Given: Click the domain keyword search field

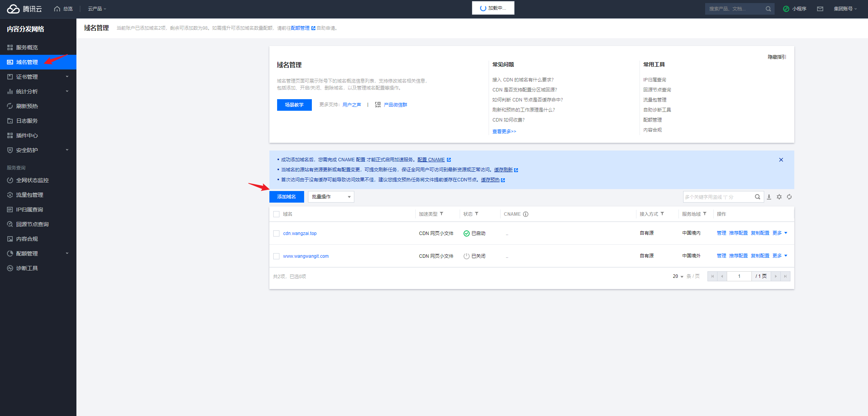Looking at the screenshot, I should [x=718, y=197].
